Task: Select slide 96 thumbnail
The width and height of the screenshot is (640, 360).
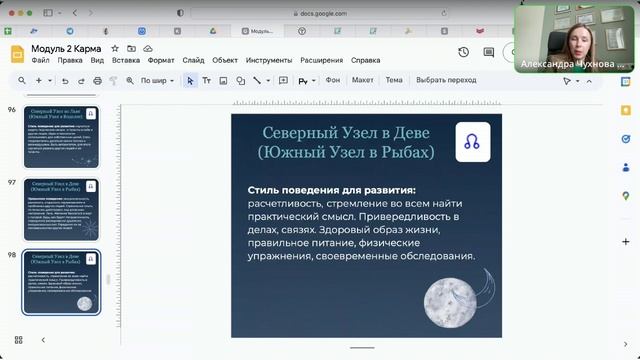Action: [61, 137]
